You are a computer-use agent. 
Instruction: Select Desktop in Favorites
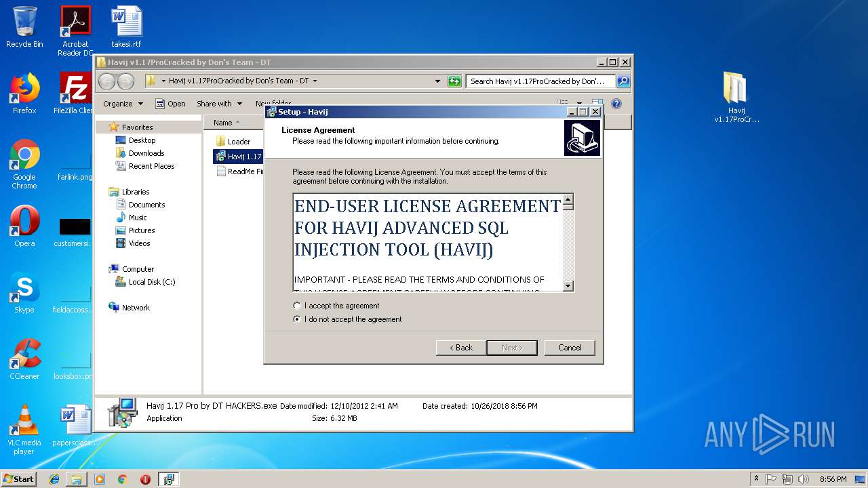(142, 140)
